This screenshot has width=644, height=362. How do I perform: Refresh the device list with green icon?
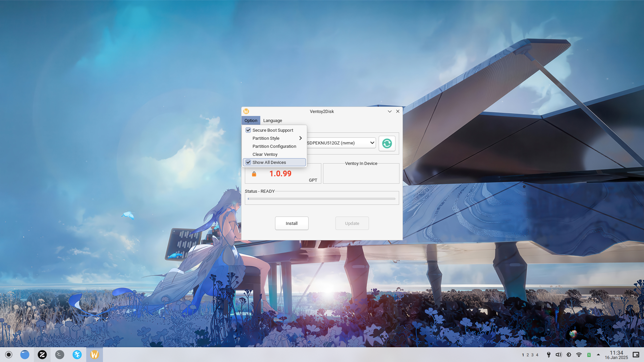[x=387, y=143]
